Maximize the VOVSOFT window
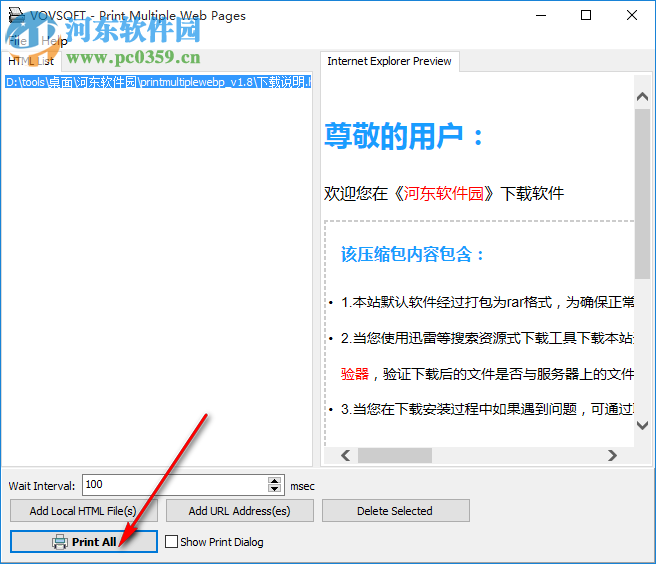Screen dimensions: 656x564 pyautogui.click(x=586, y=15)
